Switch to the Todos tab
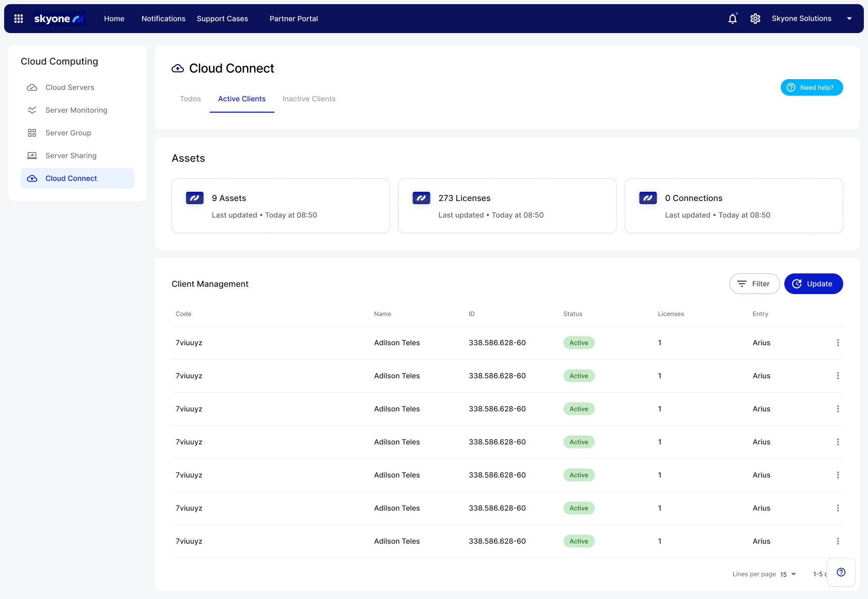The image size is (868, 599). coord(190,99)
